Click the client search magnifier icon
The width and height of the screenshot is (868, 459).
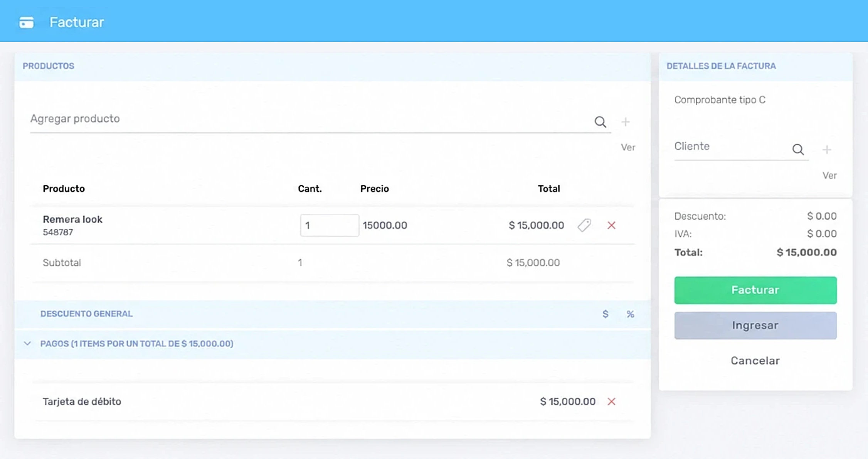[798, 149]
